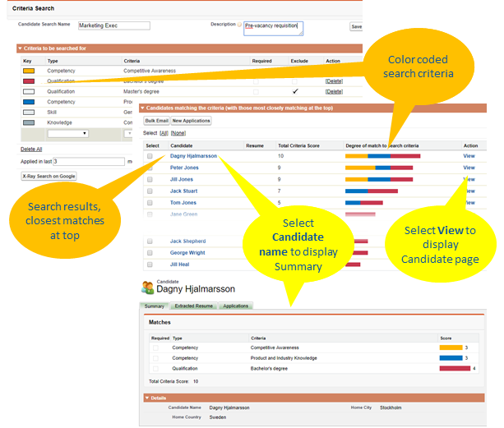
Task: Collapse the 'Criteria to be searched for' section
Action: click(21, 49)
